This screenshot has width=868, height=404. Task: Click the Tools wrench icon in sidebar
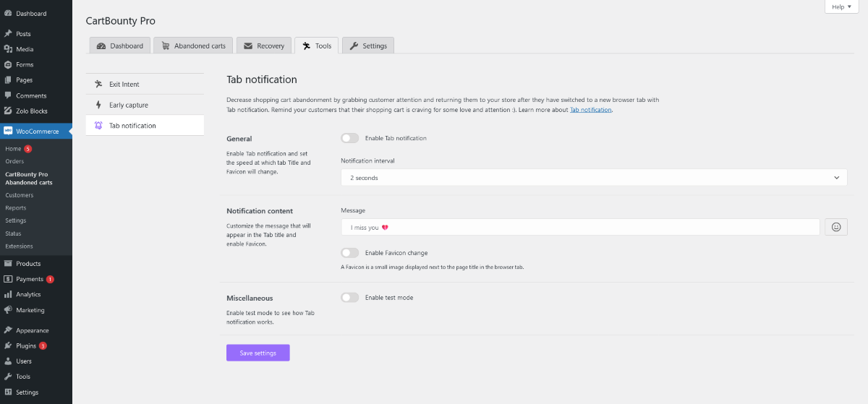pos(7,377)
